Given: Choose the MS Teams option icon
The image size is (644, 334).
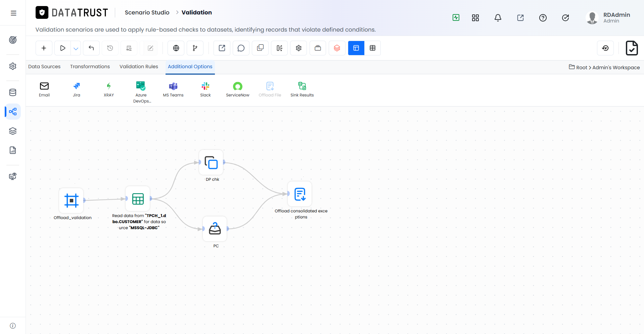Looking at the screenshot, I should 173,86.
